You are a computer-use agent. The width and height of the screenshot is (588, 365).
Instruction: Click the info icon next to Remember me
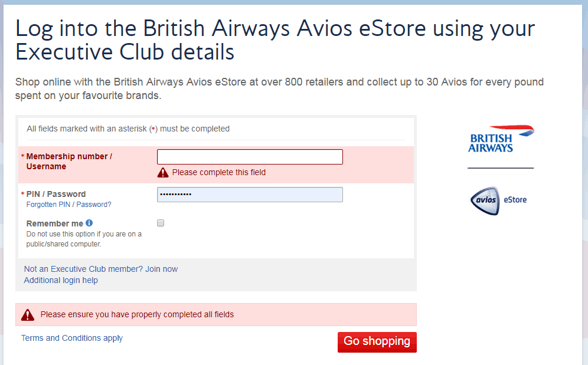(x=89, y=223)
